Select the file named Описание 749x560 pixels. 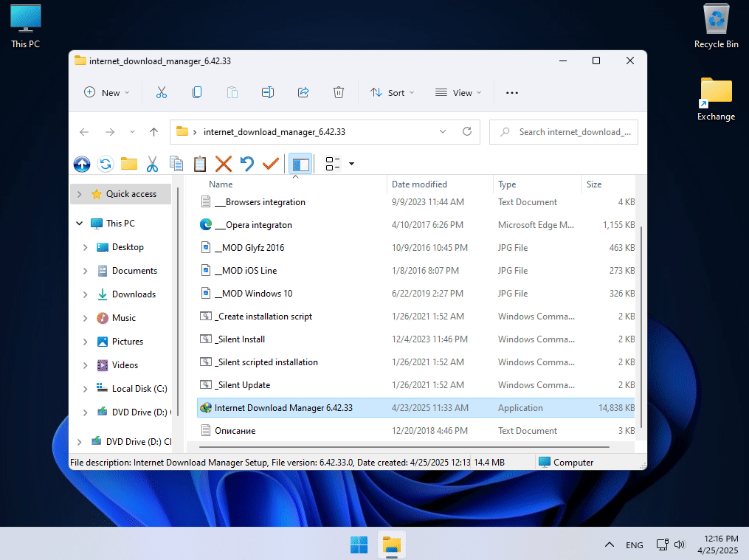click(x=415, y=431)
